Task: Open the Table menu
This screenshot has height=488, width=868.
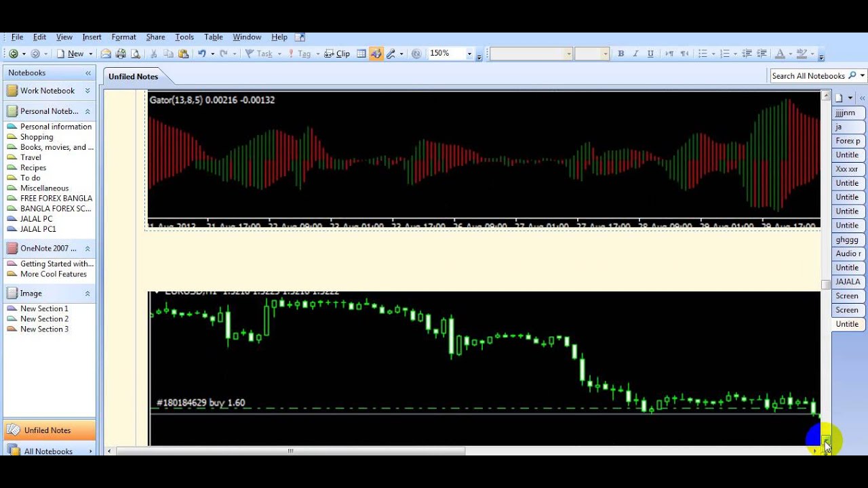Action: pos(214,37)
